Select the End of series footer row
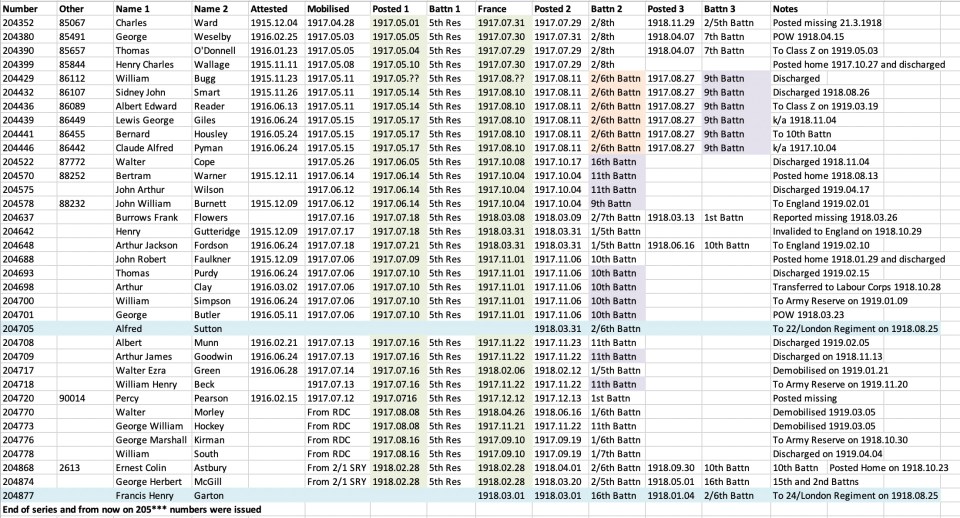960x518 pixels. 132,509
